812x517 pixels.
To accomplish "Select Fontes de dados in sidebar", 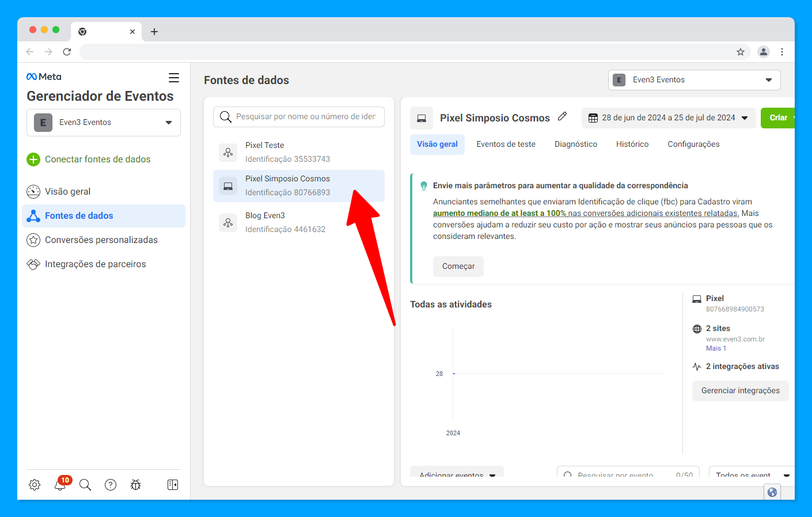I will coord(104,216).
